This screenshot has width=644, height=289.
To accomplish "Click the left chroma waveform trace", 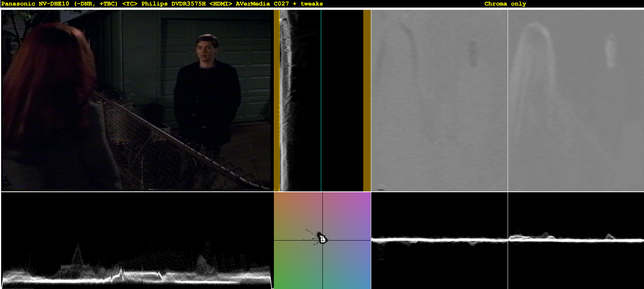I will pos(439,240).
